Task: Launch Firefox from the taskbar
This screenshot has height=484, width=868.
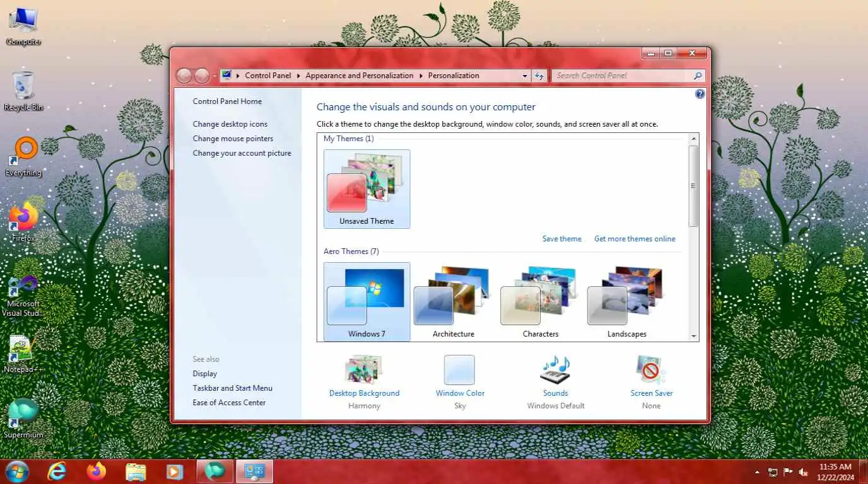Action: click(x=97, y=471)
